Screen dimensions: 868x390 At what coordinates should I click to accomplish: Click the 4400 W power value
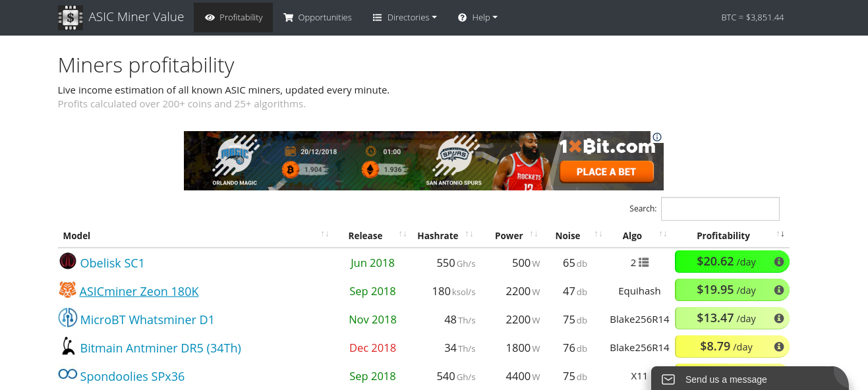coord(523,376)
